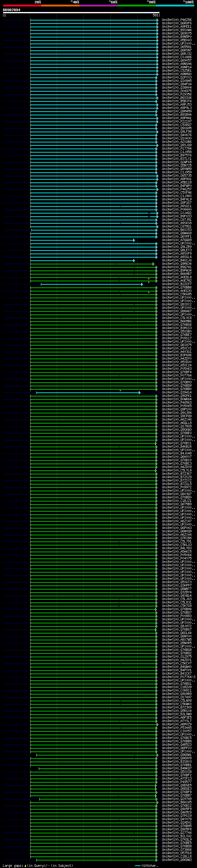This screenshot has height=868, width=197.
Task: Select the UniRef100_Q1HDV2 label
Action: (x=177, y=823)
